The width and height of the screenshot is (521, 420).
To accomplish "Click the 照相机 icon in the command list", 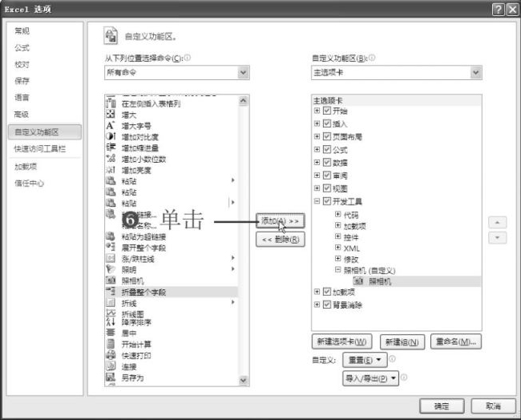I will click(111, 281).
